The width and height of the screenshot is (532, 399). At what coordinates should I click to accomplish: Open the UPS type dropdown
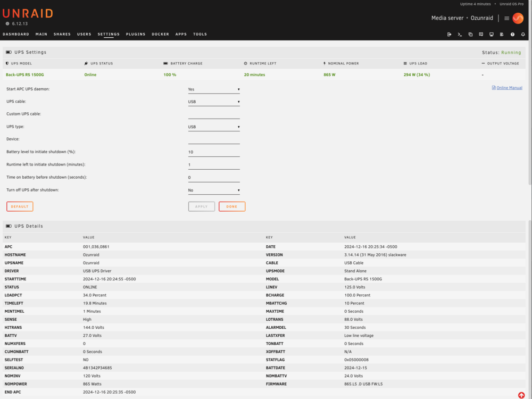(214, 127)
